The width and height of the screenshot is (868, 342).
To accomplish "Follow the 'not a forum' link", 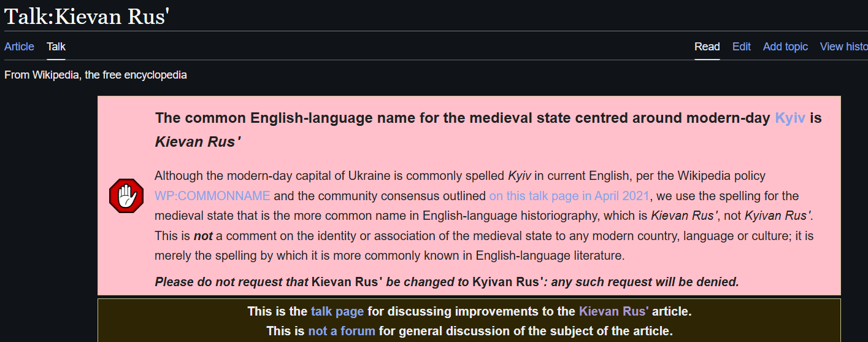I will pyautogui.click(x=342, y=331).
